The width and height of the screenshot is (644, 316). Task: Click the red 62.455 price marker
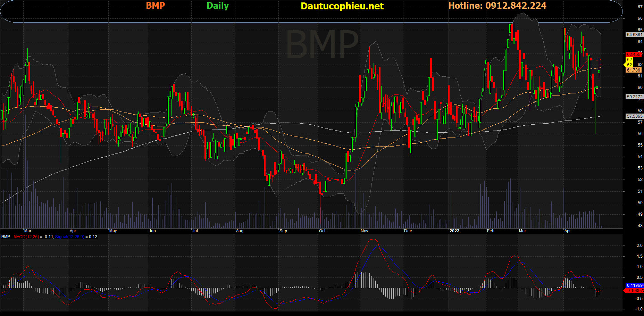point(633,55)
